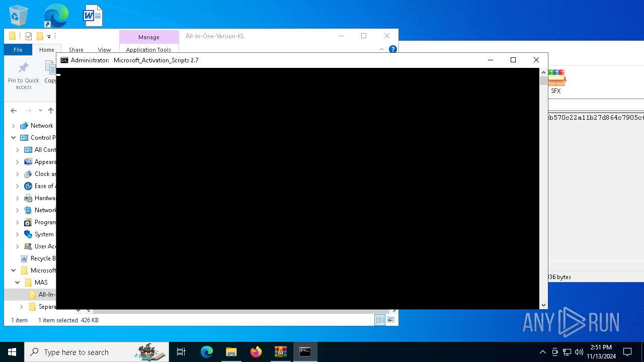Image resolution: width=644 pixels, height=362 pixels.
Task: Switch Explorer to details view
Action: (x=380, y=320)
